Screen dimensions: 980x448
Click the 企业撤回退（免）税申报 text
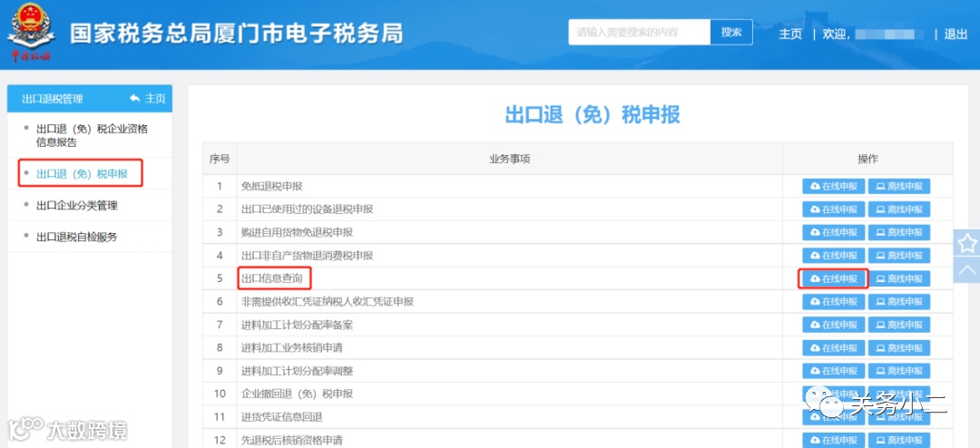pyautogui.click(x=297, y=394)
